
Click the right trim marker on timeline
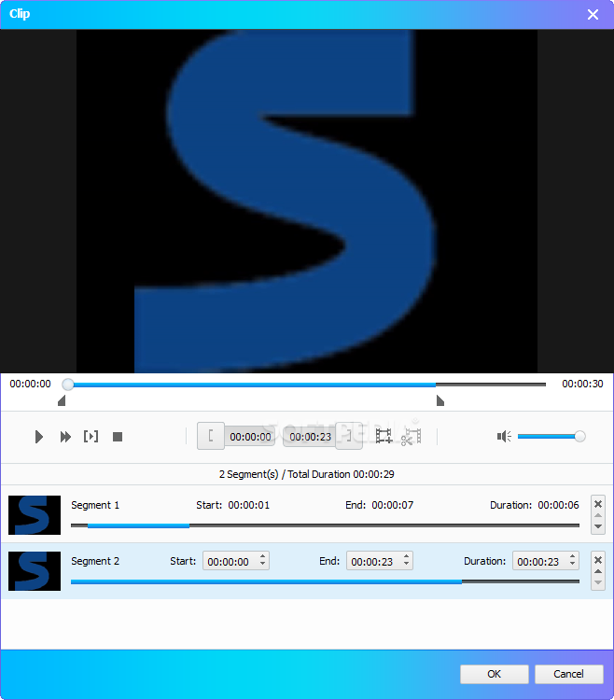440,400
